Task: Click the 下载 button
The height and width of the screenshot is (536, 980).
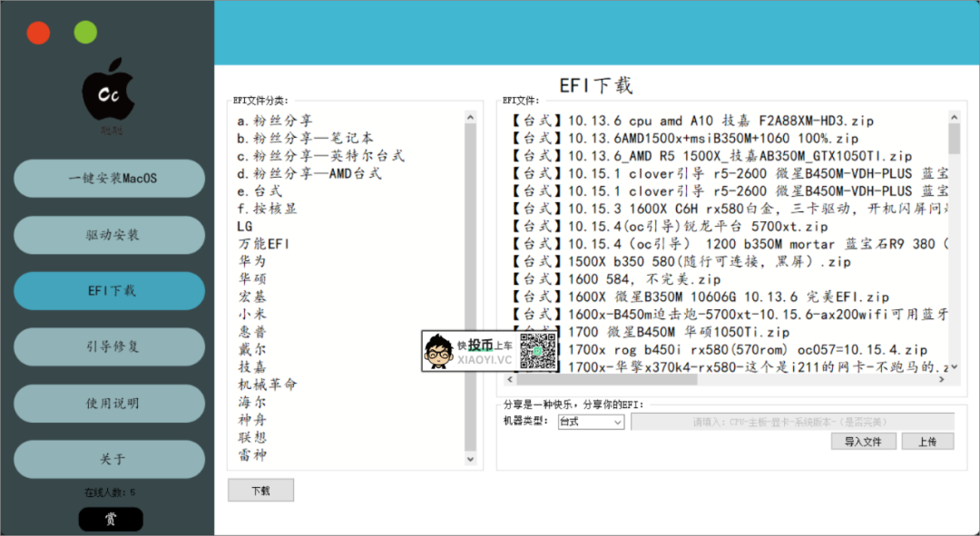Action: [260, 491]
